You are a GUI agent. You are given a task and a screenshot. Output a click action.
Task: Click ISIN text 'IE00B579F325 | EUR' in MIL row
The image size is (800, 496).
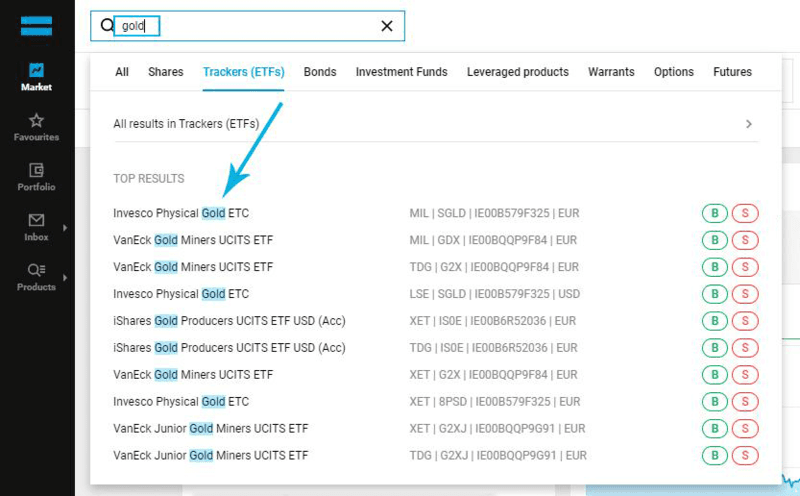pyautogui.click(x=527, y=213)
